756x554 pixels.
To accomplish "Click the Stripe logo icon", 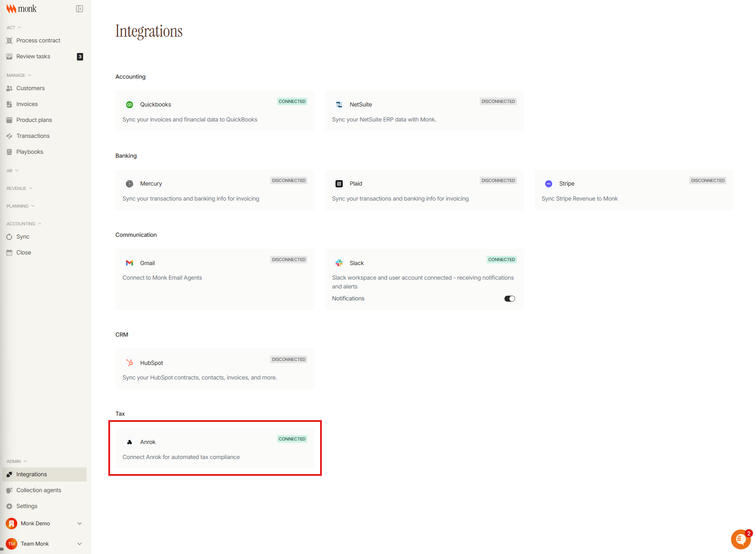I will pos(549,184).
